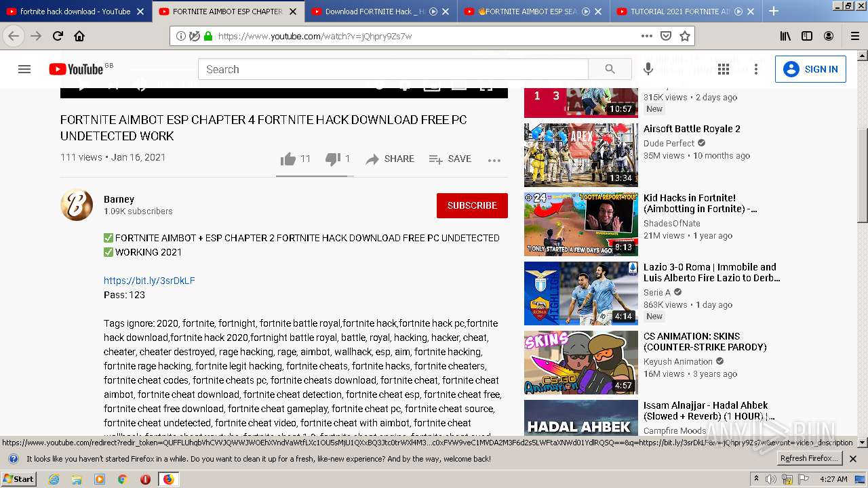Reload the current YouTube page
The width and height of the screenshot is (868, 488).
coord(58,36)
